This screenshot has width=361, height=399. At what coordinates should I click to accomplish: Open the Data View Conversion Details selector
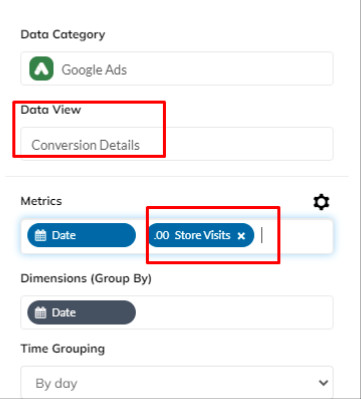[177, 144]
